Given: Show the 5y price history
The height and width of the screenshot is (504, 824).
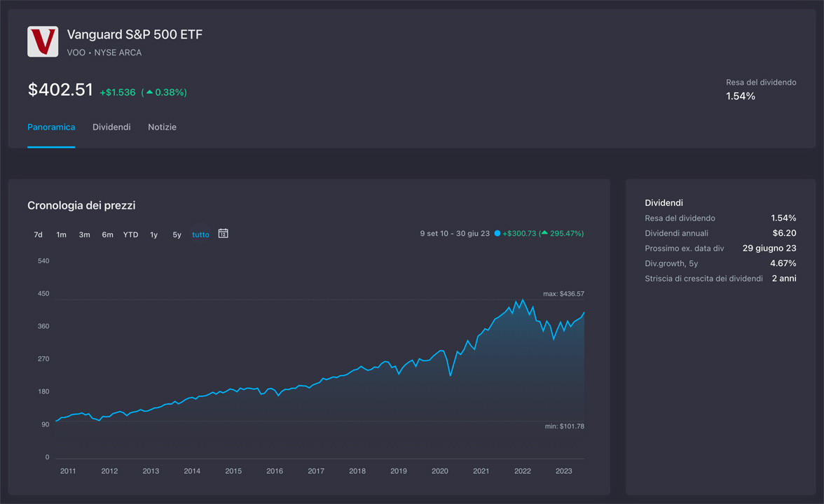Looking at the screenshot, I should tap(177, 234).
